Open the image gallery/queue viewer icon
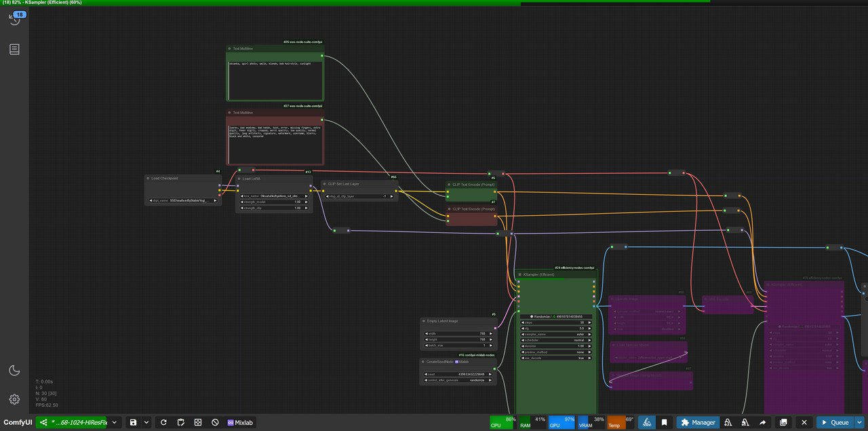The width and height of the screenshot is (868, 431). pos(784,422)
